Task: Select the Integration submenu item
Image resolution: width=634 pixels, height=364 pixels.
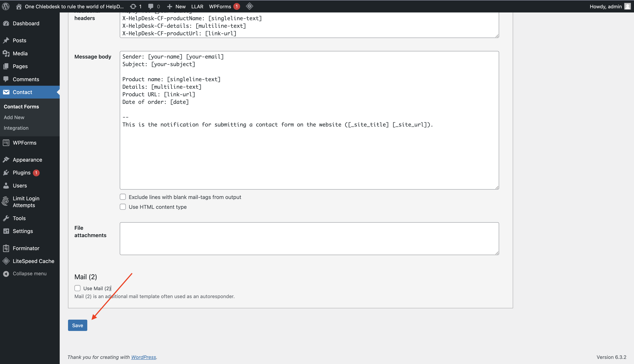Action: pos(16,128)
